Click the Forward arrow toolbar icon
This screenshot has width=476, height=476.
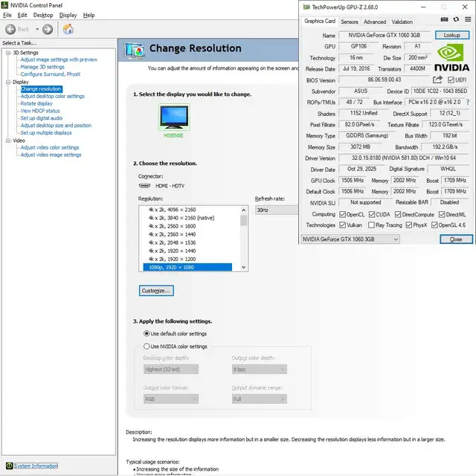pyautogui.click(x=48, y=30)
